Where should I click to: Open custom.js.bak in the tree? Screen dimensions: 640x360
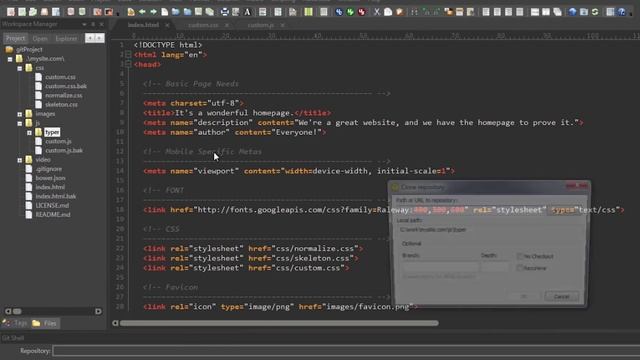pyautogui.click(x=64, y=150)
